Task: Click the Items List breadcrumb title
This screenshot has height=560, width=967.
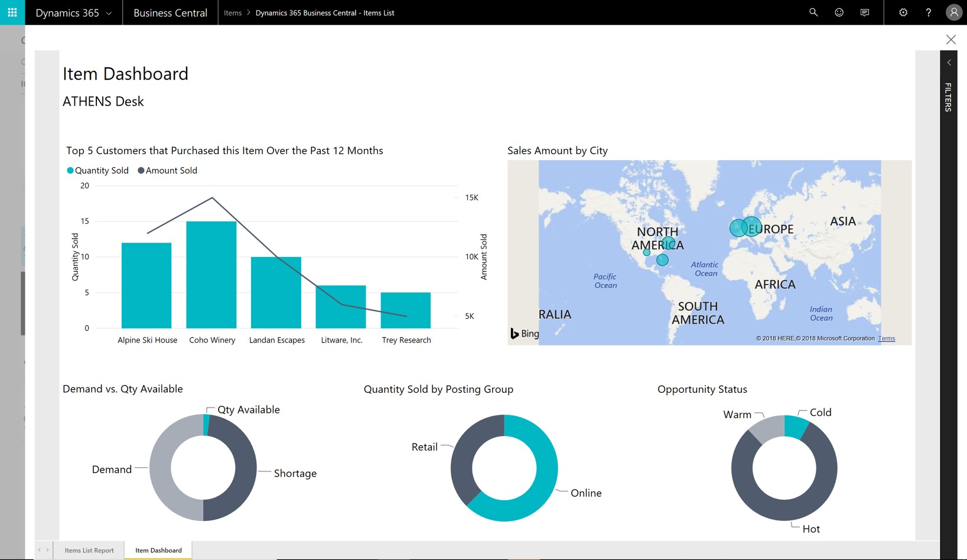Action: point(325,12)
